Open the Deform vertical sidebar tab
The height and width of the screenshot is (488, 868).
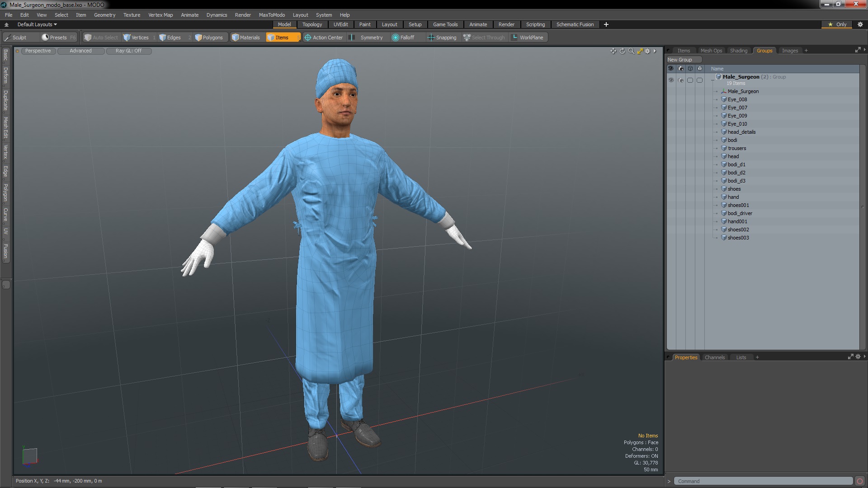[6, 75]
